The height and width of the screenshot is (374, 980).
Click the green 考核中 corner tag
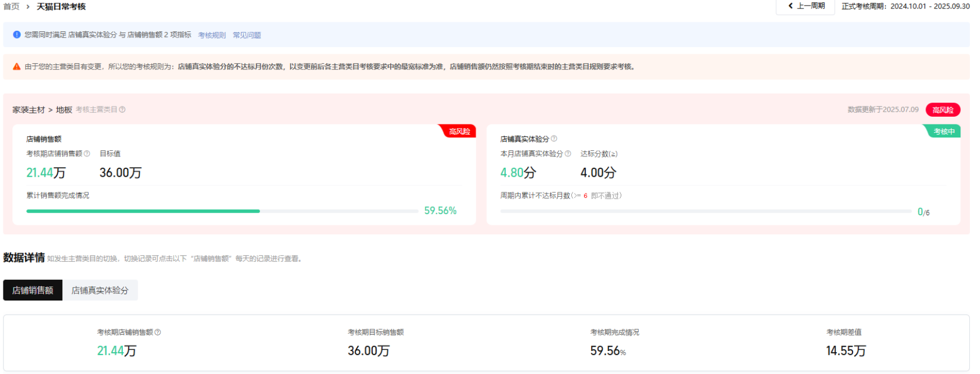[x=944, y=131]
